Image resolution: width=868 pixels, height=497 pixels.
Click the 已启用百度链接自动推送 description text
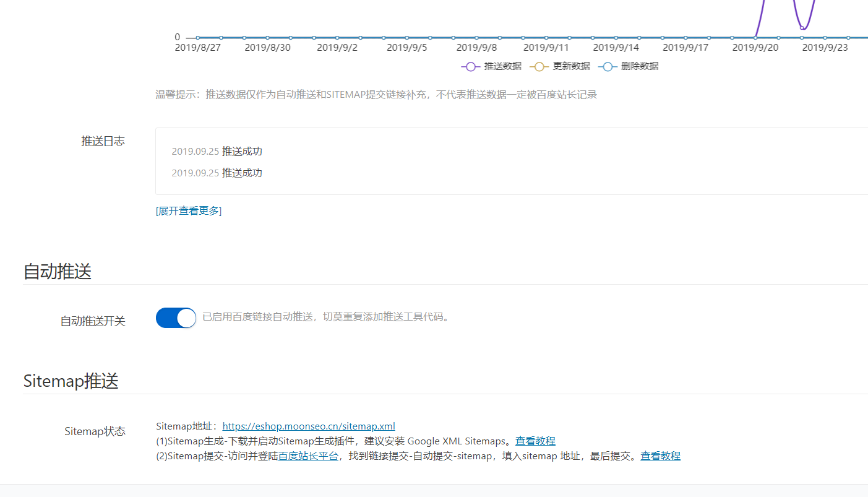pyautogui.click(x=326, y=318)
